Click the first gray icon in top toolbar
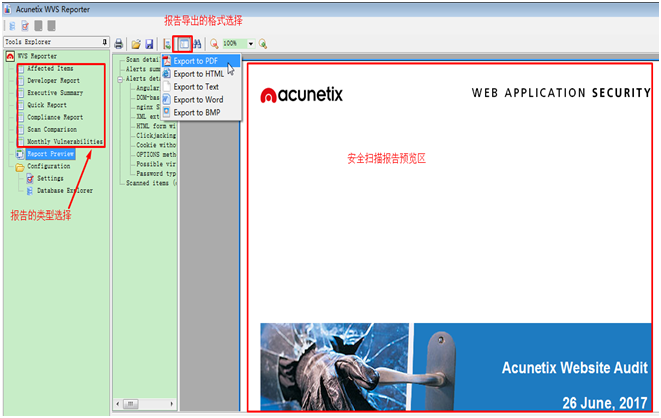The height and width of the screenshot is (418, 661). tap(38, 26)
